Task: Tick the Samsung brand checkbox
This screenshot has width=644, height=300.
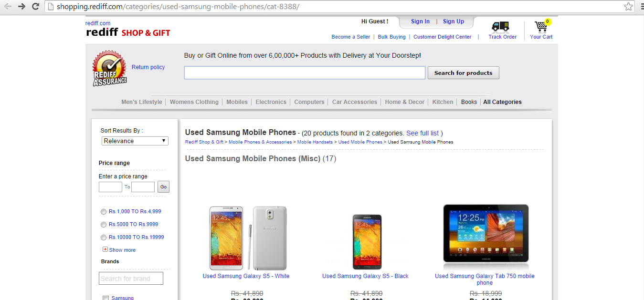Action: pos(106,298)
